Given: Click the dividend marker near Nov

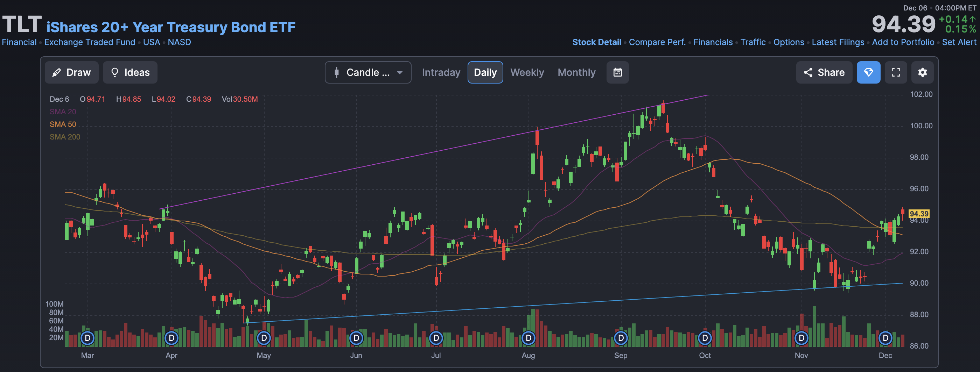Looking at the screenshot, I should tap(801, 338).
